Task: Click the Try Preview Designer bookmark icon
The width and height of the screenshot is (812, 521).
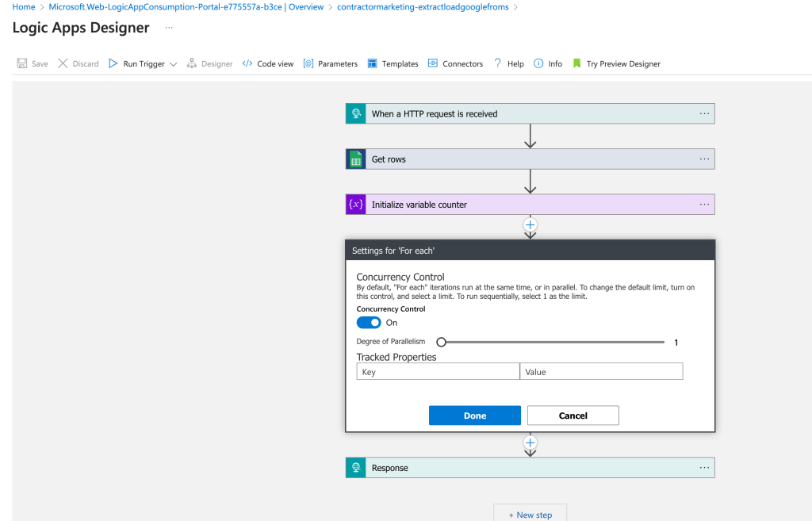Action: (x=577, y=63)
